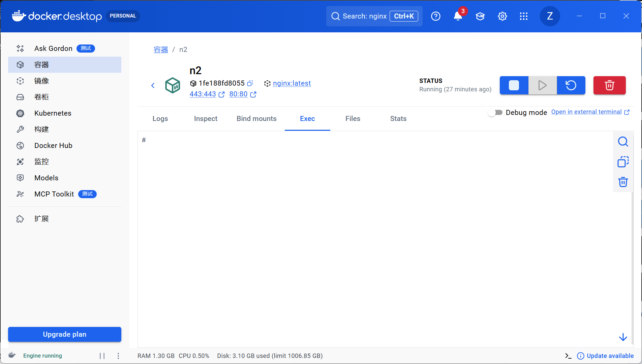
Task: Copy container ID 1fe188fd8055
Action: click(x=250, y=83)
